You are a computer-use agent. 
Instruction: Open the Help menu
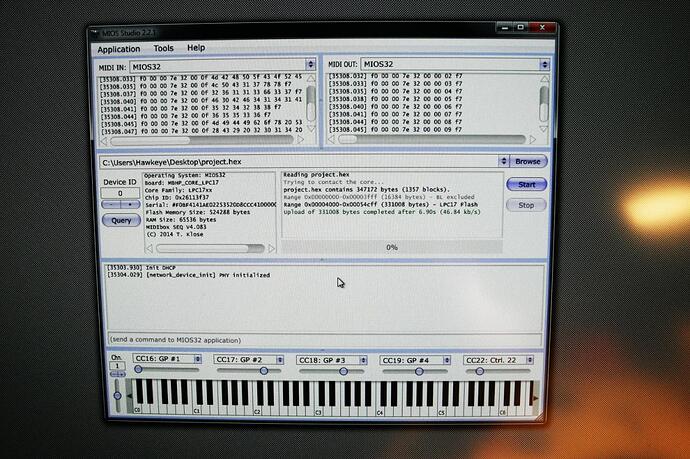click(x=196, y=48)
